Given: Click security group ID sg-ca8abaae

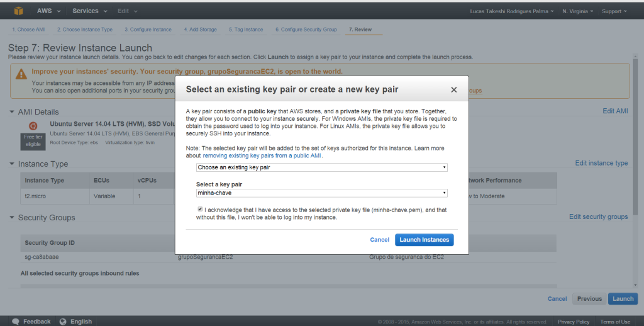Looking at the screenshot, I should pos(42,257).
